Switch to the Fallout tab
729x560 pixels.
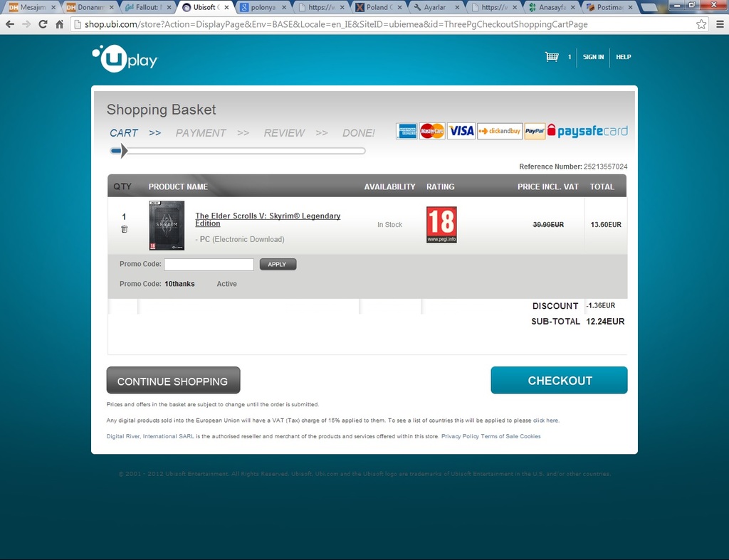click(147, 7)
